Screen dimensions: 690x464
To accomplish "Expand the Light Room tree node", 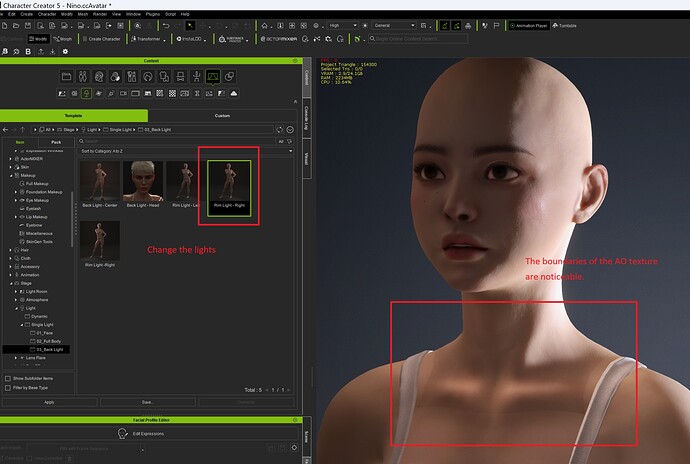I will click(x=16, y=291).
